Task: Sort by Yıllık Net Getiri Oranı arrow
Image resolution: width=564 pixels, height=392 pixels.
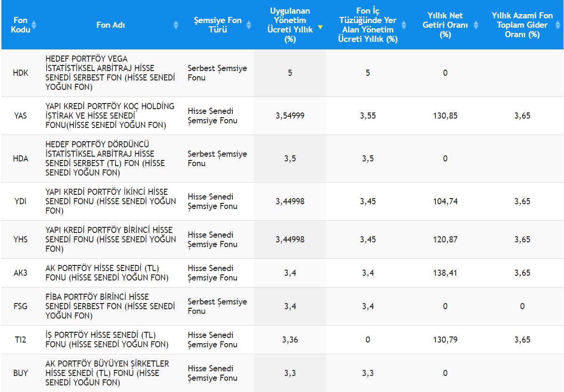Action: pos(476,25)
